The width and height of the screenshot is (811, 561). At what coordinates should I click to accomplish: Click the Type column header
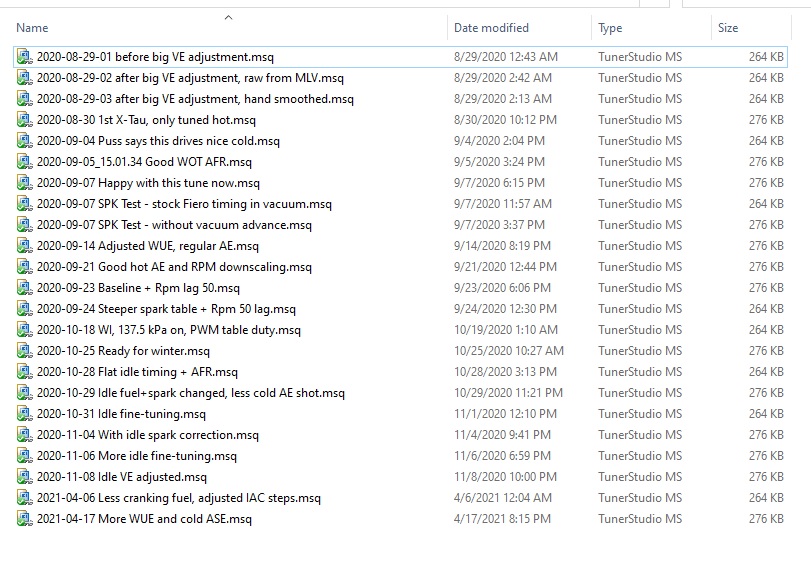tap(610, 28)
